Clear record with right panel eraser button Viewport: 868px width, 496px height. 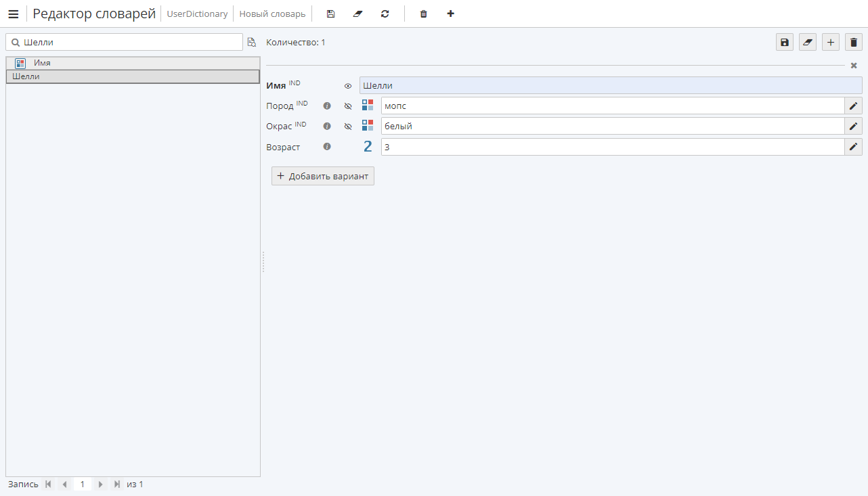pyautogui.click(x=808, y=42)
